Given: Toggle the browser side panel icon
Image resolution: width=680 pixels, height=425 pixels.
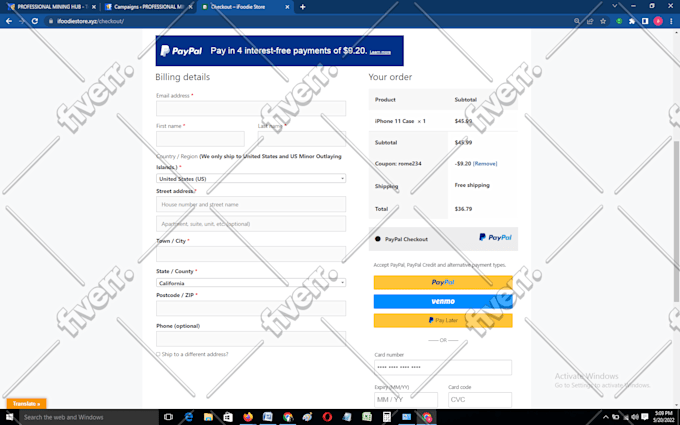Looking at the screenshot, I should [x=645, y=21].
